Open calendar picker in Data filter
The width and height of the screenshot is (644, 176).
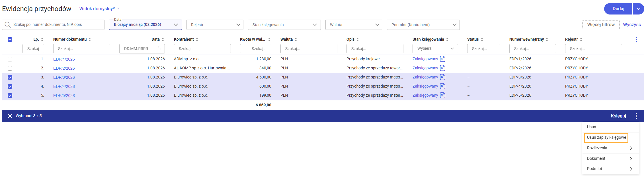[159, 49]
